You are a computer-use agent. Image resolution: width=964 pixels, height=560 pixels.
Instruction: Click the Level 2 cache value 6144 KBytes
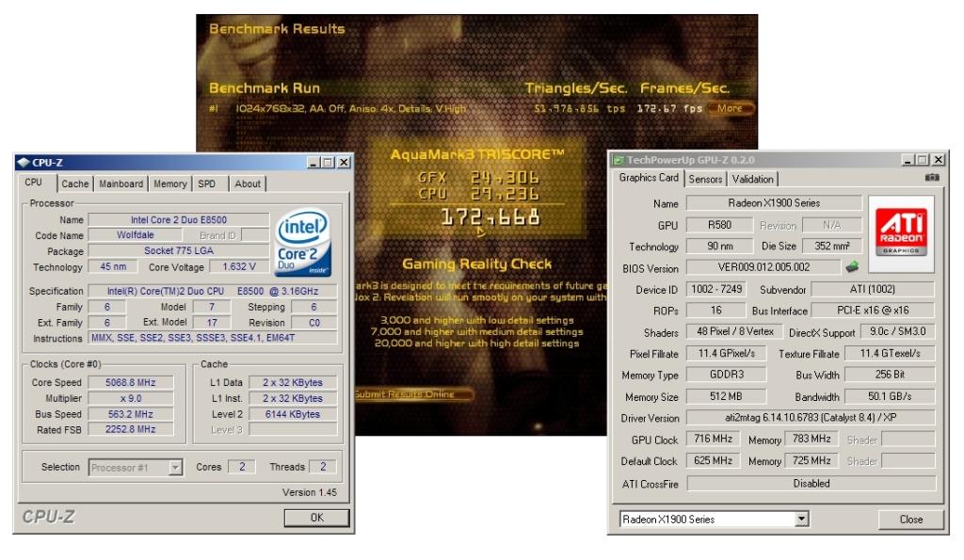click(x=293, y=414)
